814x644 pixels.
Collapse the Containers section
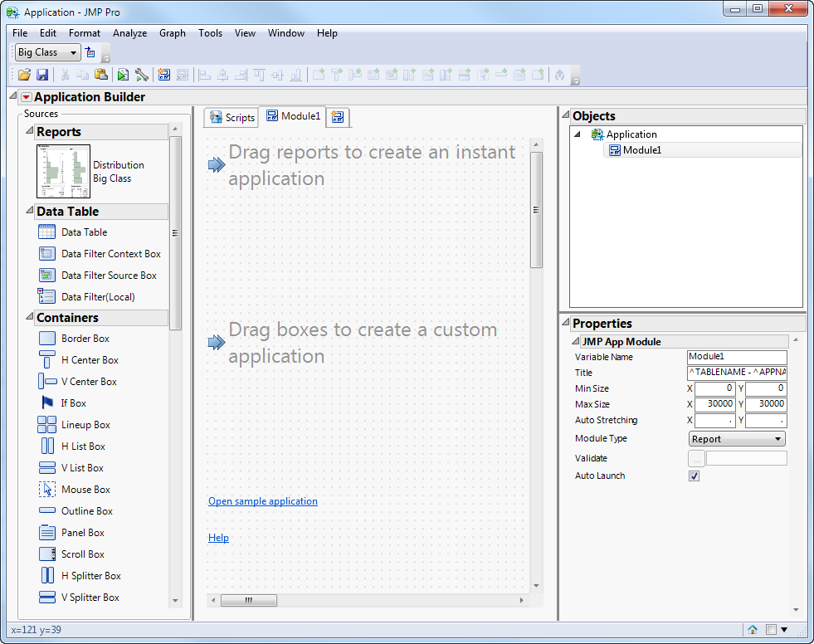(29, 318)
